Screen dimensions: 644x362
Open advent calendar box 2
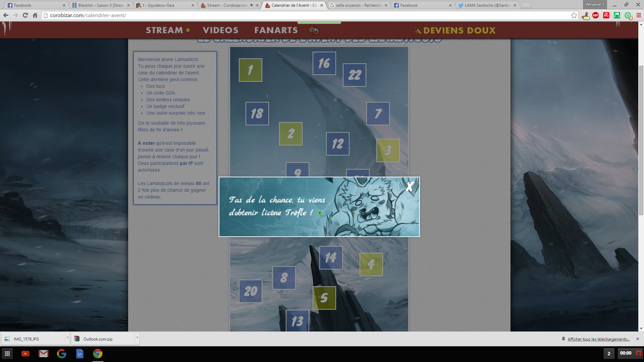(x=291, y=134)
